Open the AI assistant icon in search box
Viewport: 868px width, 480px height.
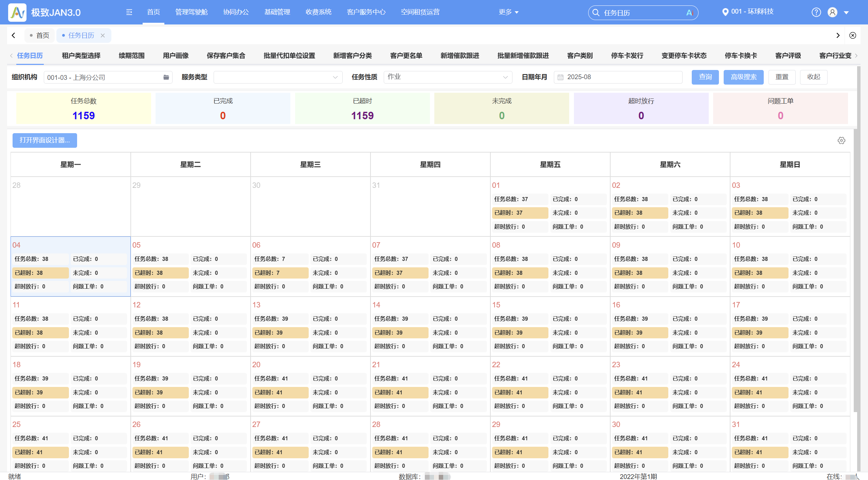(690, 13)
